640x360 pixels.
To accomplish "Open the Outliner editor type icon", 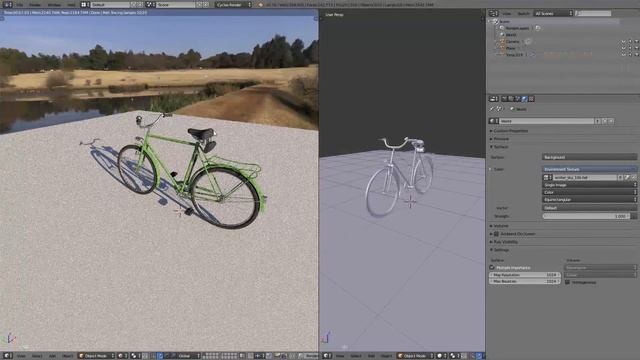I will (493, 13).
